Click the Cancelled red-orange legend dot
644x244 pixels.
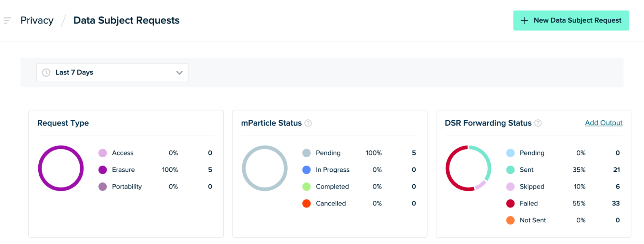[306, 203]
